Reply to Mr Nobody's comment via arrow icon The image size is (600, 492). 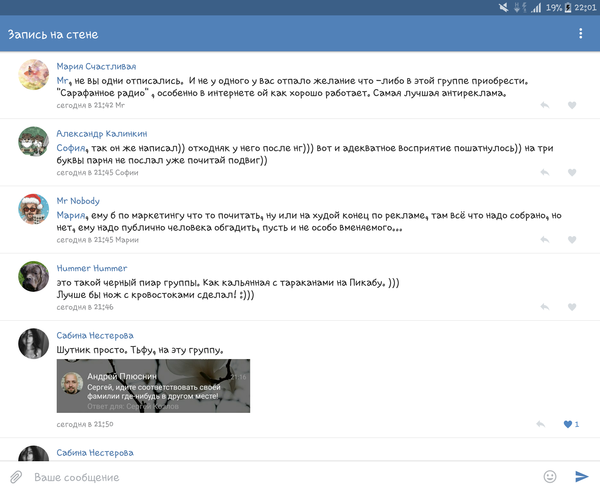pyautogui.click(x=544, y=240)
